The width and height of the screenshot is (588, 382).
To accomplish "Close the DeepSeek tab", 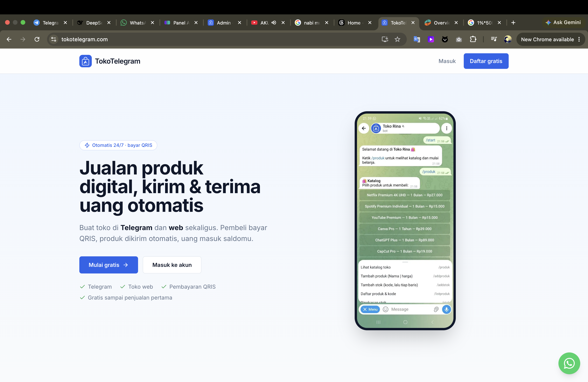I will coord(109,23).
